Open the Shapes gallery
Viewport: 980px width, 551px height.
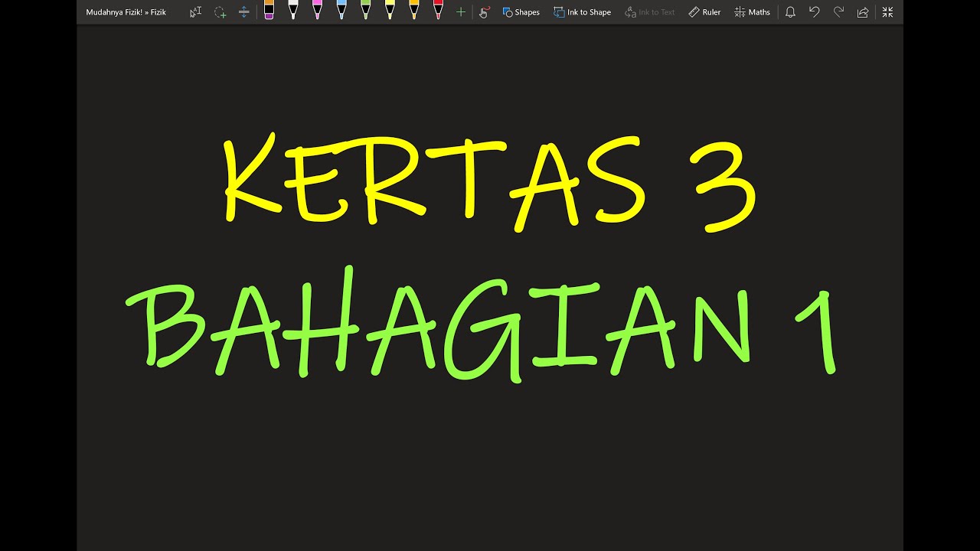pyautogui.click(x=521, y=11)
